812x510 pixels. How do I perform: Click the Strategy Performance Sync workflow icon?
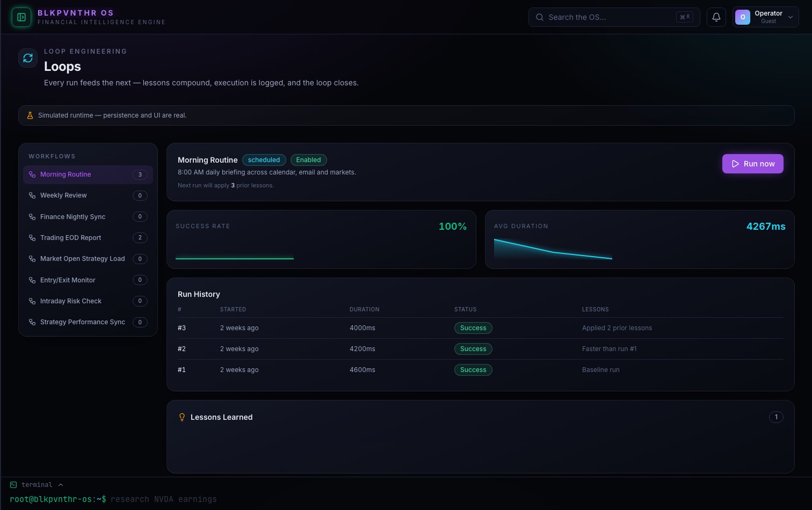coord(32,322)
